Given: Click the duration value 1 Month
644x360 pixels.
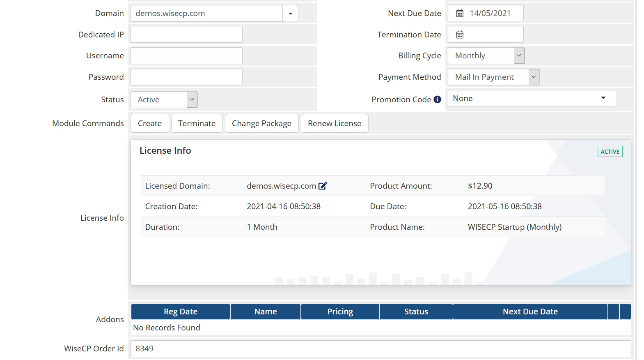Looking at the screenshot, I should (262, 227).
